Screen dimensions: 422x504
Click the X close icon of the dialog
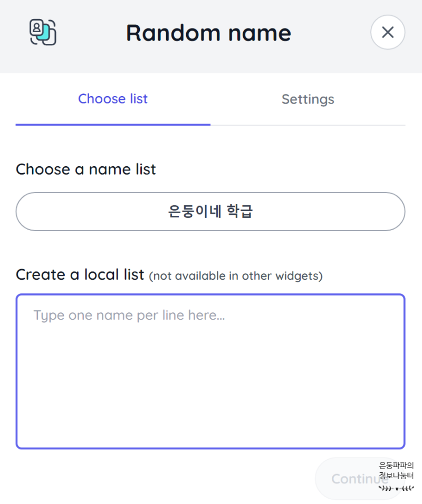[388, 32]
